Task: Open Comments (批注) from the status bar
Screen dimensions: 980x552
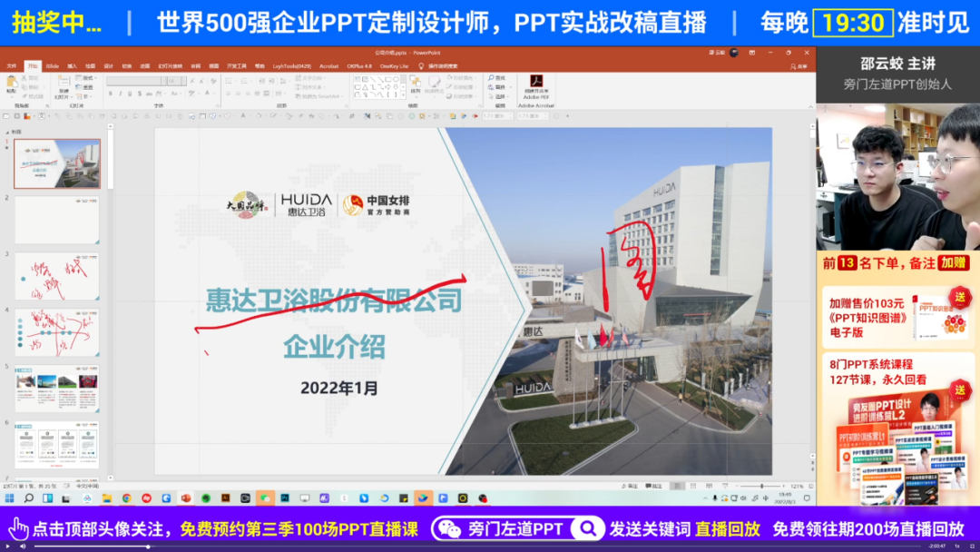Action: (x=653, y=486)
